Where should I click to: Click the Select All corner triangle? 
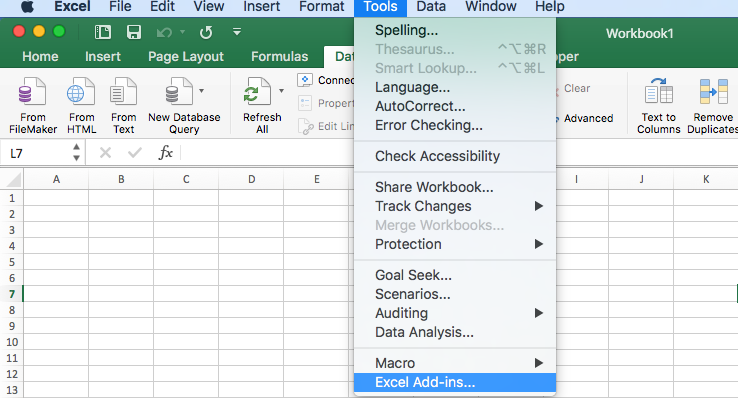pyautogui.click(x=13, y=179)
